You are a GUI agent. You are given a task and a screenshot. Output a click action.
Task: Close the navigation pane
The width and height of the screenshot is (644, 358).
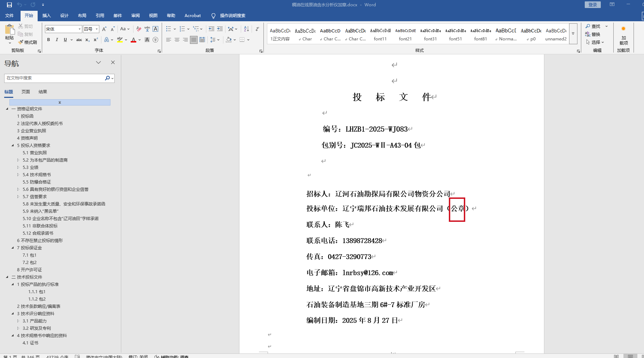pos(113,62)
